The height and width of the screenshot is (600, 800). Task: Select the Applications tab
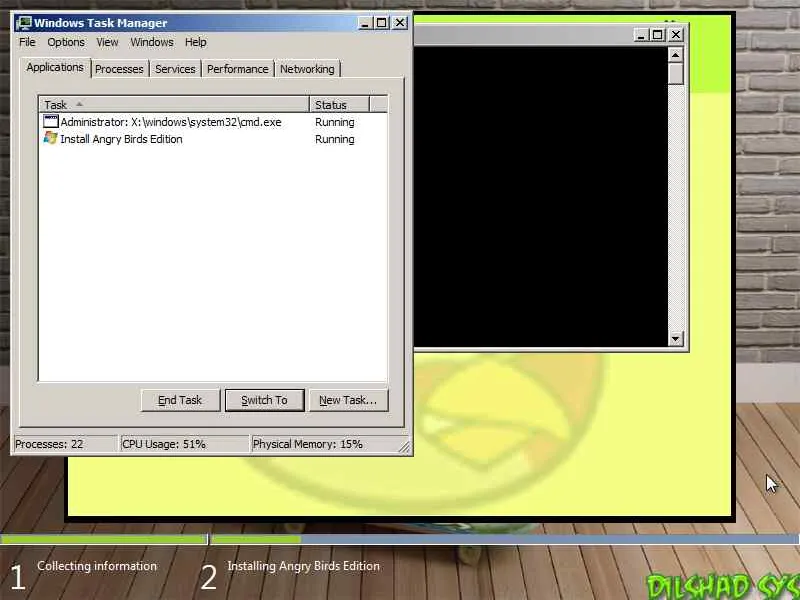(55, 67)
